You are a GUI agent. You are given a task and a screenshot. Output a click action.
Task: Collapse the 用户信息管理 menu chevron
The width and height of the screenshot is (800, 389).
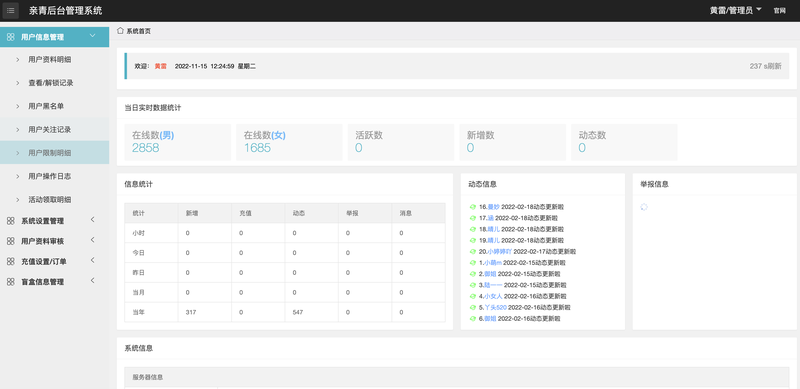(x=92, y=36)
